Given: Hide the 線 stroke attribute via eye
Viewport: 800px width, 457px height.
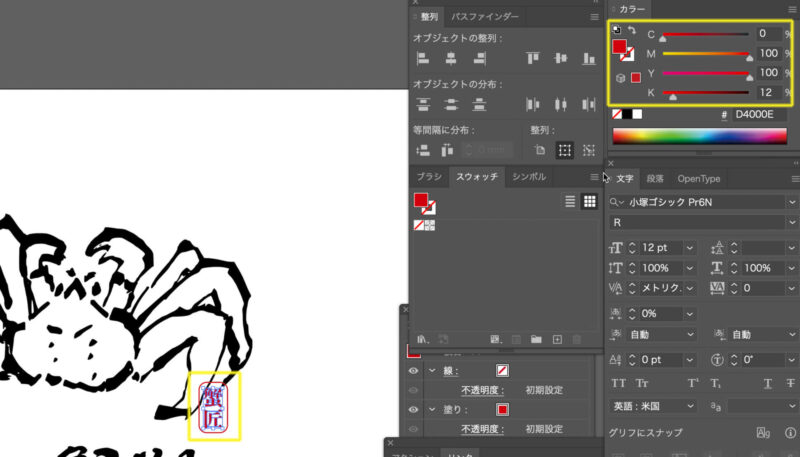Looking at the screenshot, I should 413,371.
